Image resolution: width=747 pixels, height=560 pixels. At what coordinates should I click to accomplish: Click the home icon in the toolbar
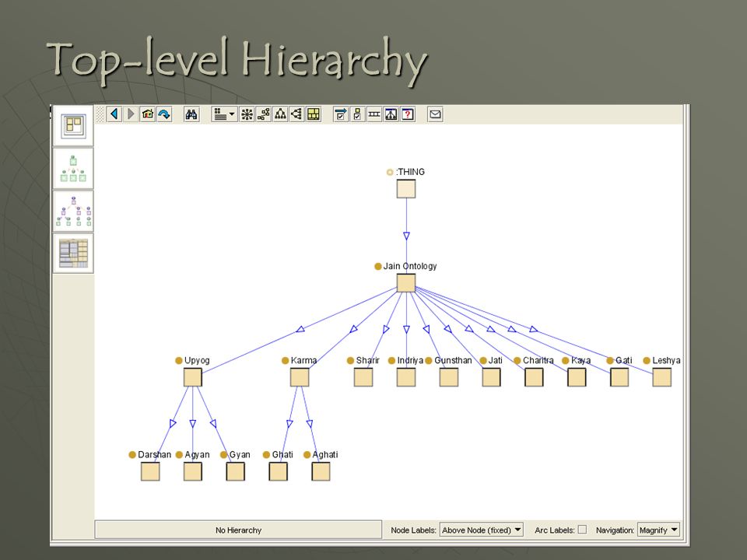[148, 114]
